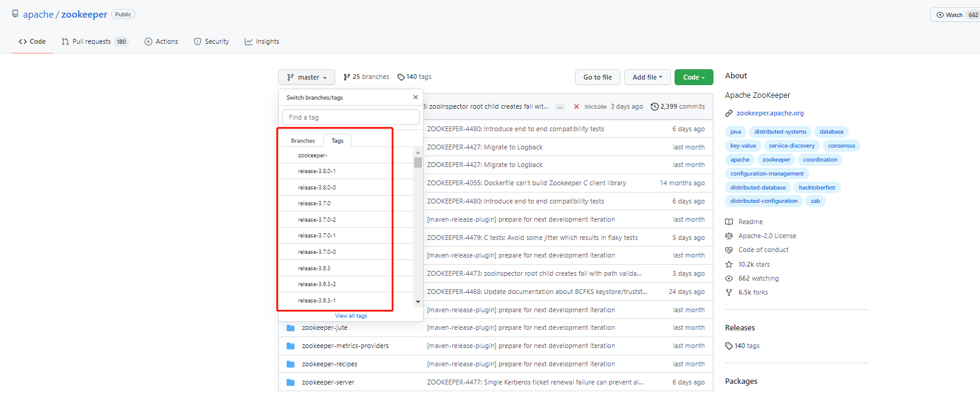Open the zookeeper-recipes folder

coord(330,364)
